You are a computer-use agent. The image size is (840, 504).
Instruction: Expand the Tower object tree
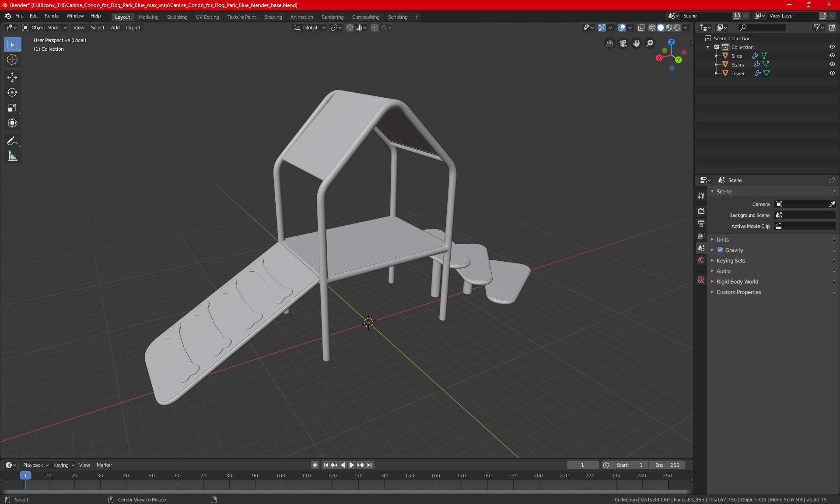click(717, 73)
